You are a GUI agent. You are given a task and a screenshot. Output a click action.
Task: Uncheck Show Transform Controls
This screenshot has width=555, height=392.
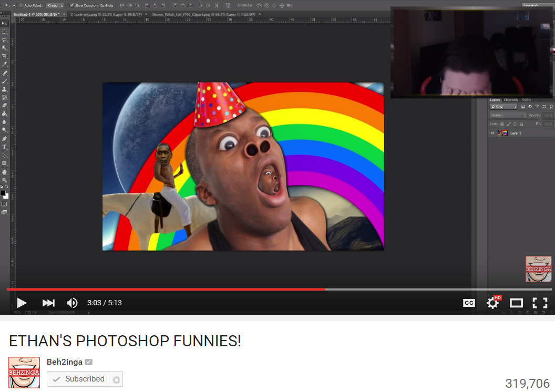coord(72,5)
